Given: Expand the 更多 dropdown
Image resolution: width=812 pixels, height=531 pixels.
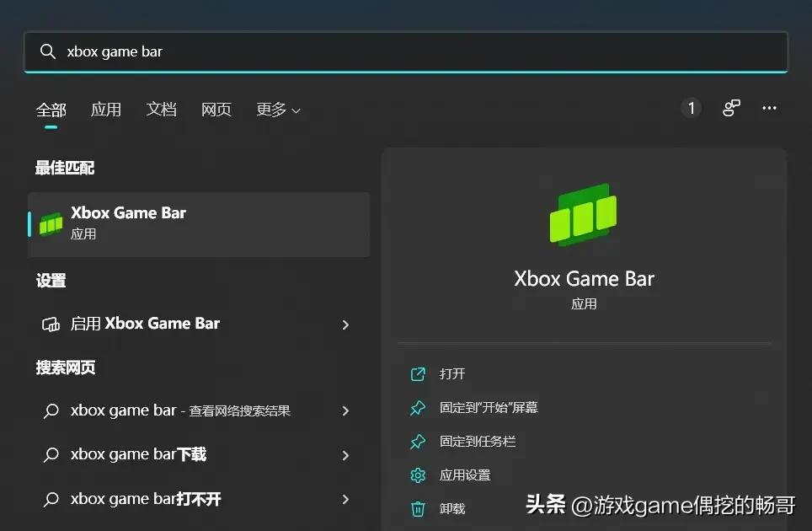Looking at the screenshot, I should 278,110.
